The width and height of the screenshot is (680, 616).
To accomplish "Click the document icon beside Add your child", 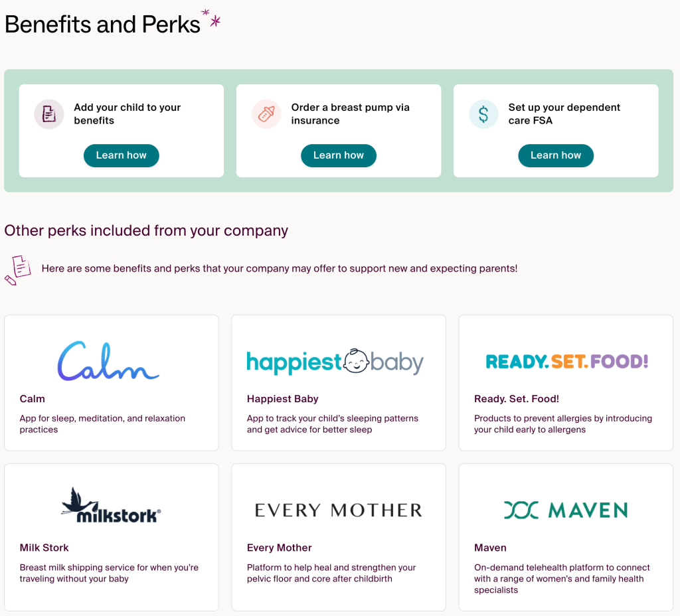I will pyautogui.click(x=48, y=114).
